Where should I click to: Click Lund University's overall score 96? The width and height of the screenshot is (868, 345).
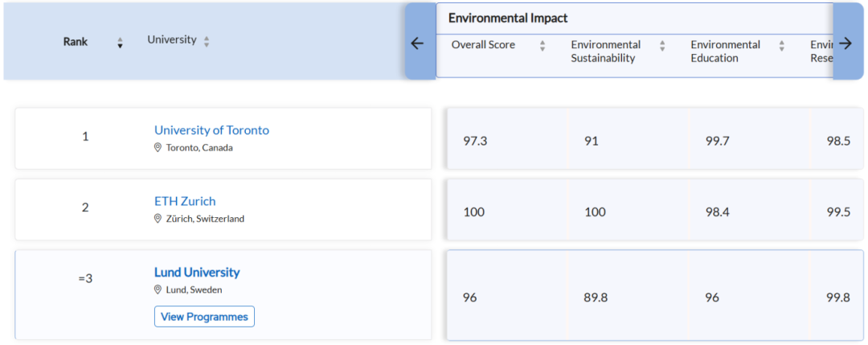[x=469, y=298]
